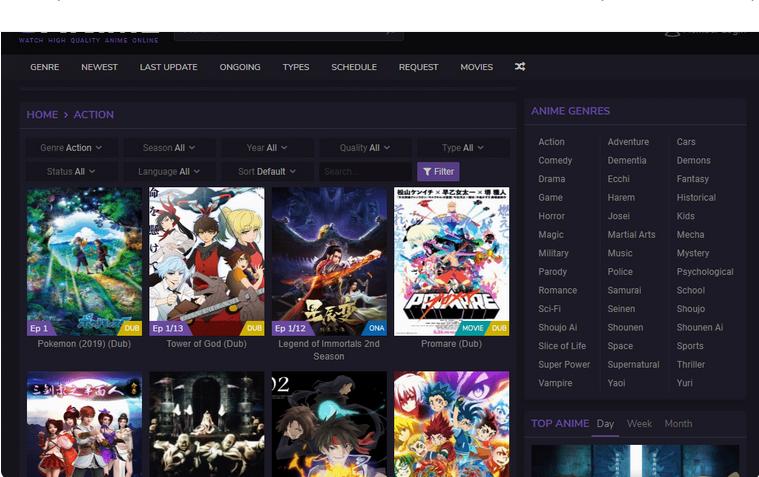Select the Psychological genre
Screen dimensions: 759x477
(x=705, y=272)
